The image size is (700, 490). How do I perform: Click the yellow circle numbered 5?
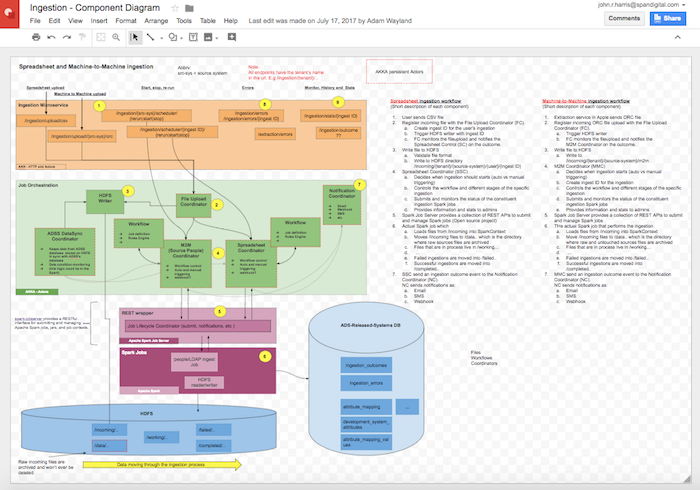[220, 311]
